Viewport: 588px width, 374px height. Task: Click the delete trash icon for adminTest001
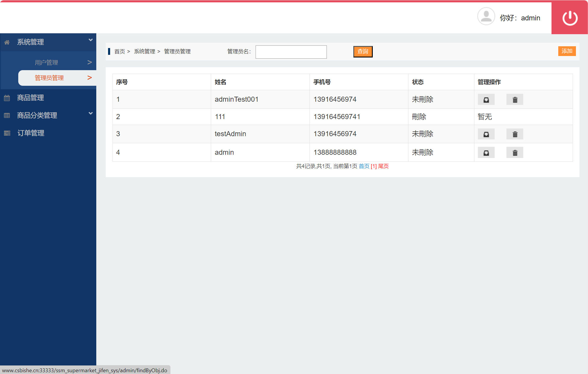[x=515, y=99]
